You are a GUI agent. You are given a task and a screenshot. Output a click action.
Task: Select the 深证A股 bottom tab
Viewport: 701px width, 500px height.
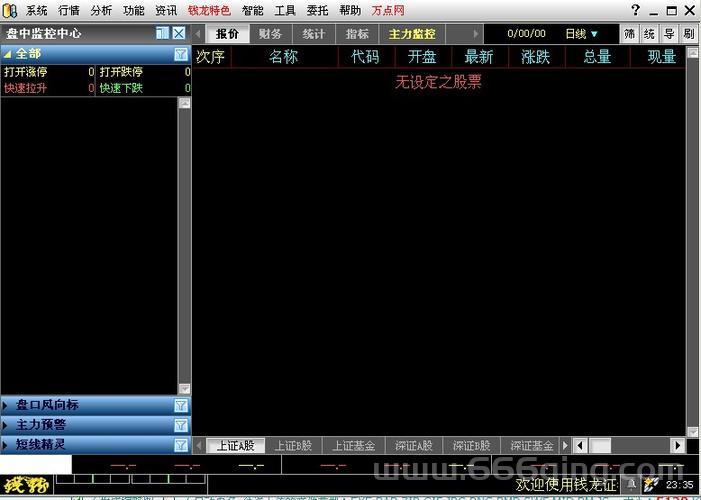point(414,445)
